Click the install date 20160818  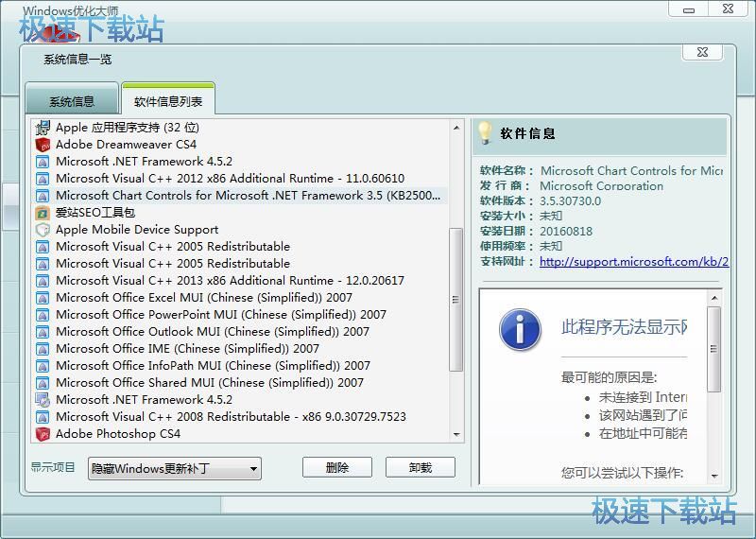click(x=565, y=232)
